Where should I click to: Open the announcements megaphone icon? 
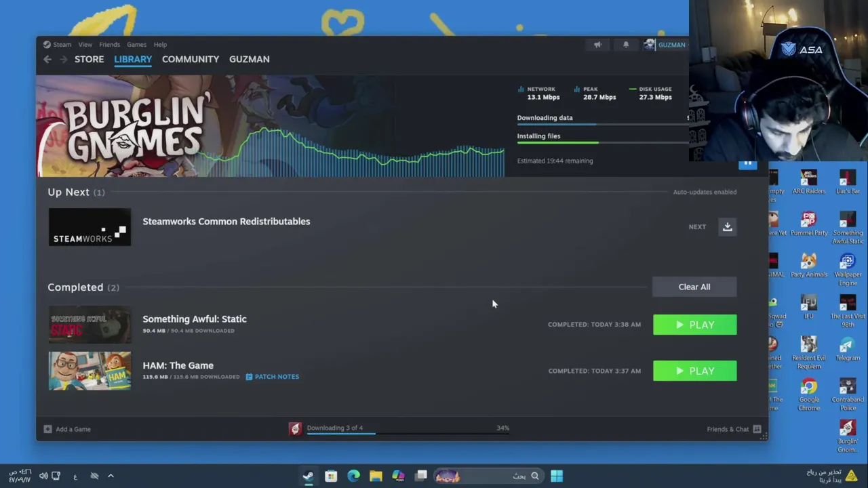(597, 45)
